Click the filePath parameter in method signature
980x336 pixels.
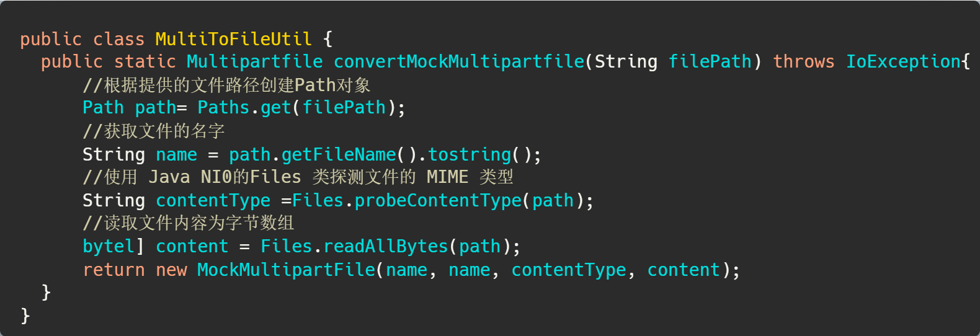[x=710, y=61]
